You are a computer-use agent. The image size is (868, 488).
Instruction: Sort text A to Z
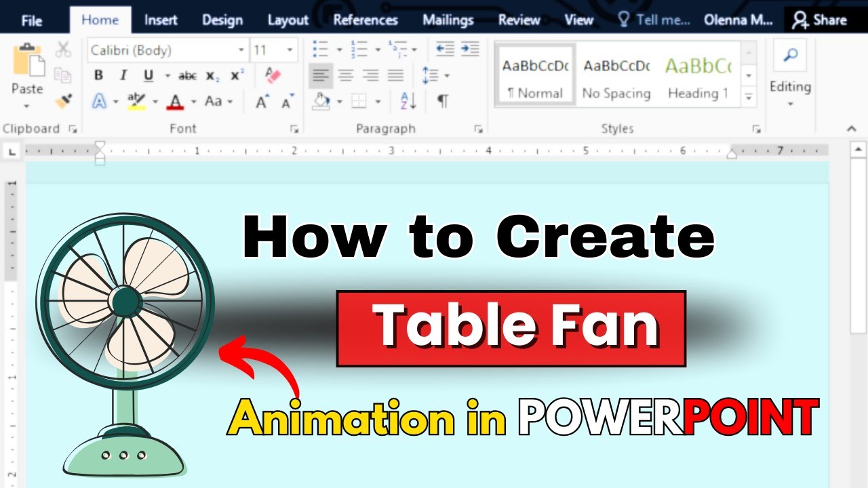click(408, 102)
